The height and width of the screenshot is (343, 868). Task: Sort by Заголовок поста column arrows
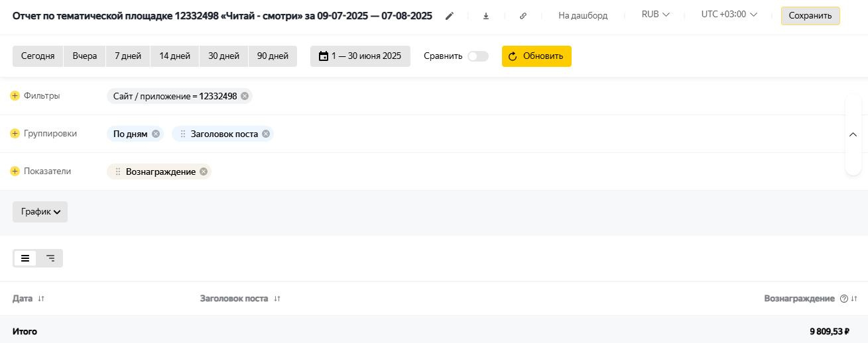[277, 299]
